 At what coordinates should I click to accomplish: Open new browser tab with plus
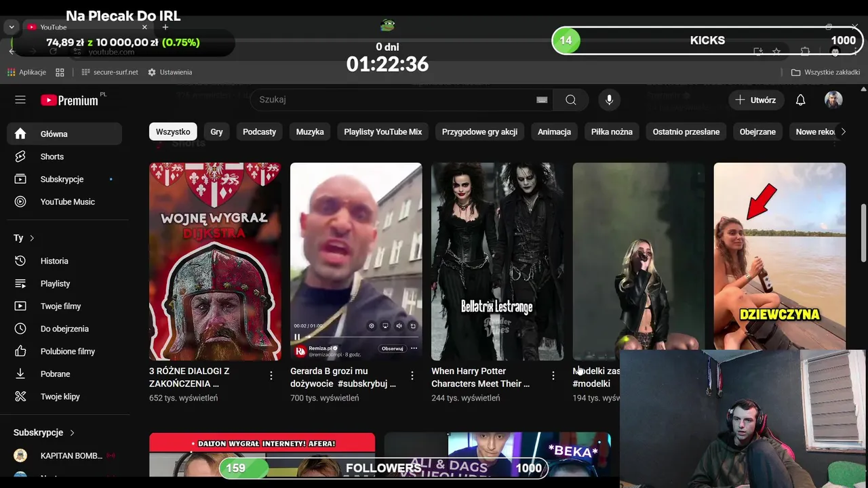165,27
